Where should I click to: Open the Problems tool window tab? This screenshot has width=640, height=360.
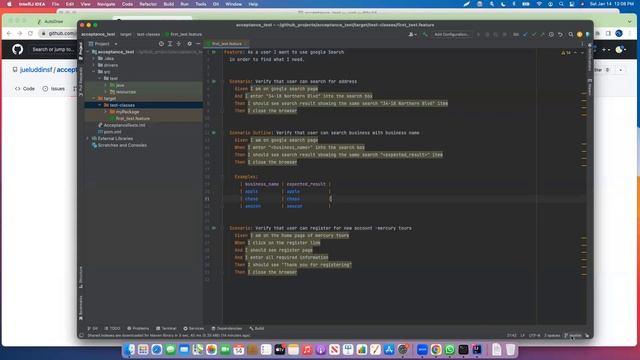click(138, 328)
